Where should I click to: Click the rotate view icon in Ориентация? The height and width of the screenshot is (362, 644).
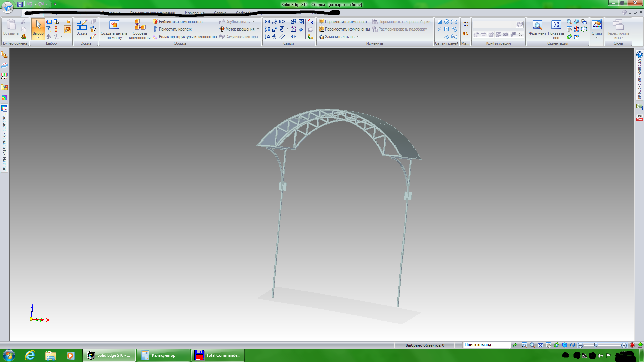(569, 37)
